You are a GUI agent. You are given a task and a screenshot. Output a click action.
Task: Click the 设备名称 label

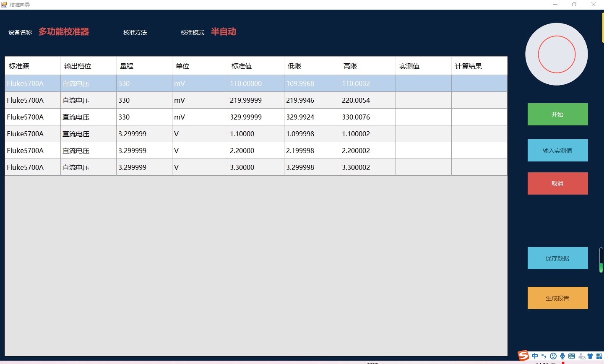pyautogui.click(x=20, y=32)
